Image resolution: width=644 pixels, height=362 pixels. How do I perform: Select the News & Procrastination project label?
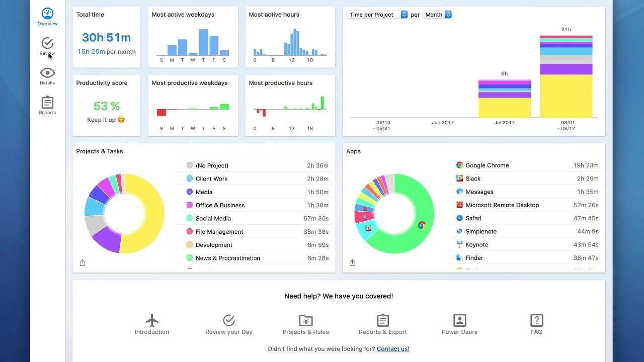(228, 258)
